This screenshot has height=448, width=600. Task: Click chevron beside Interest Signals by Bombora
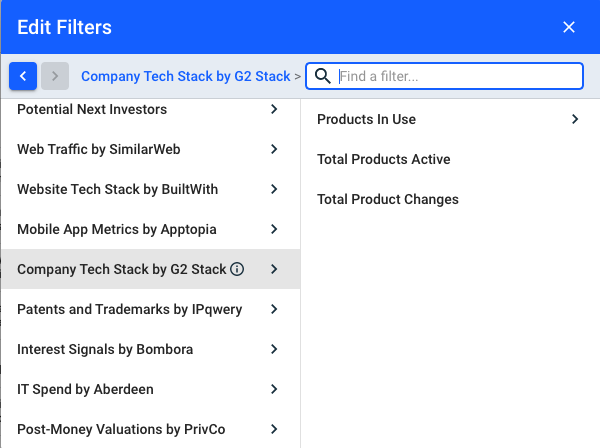(274, 349)
